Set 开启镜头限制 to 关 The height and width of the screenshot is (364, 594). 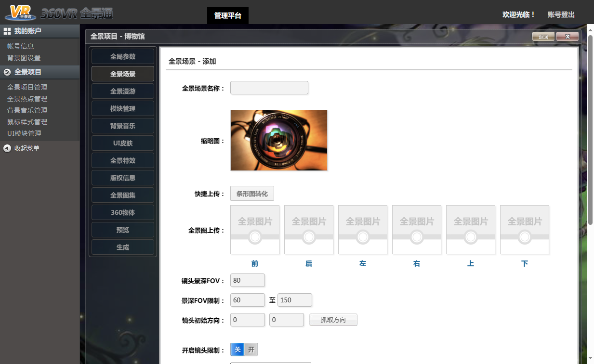238,350
